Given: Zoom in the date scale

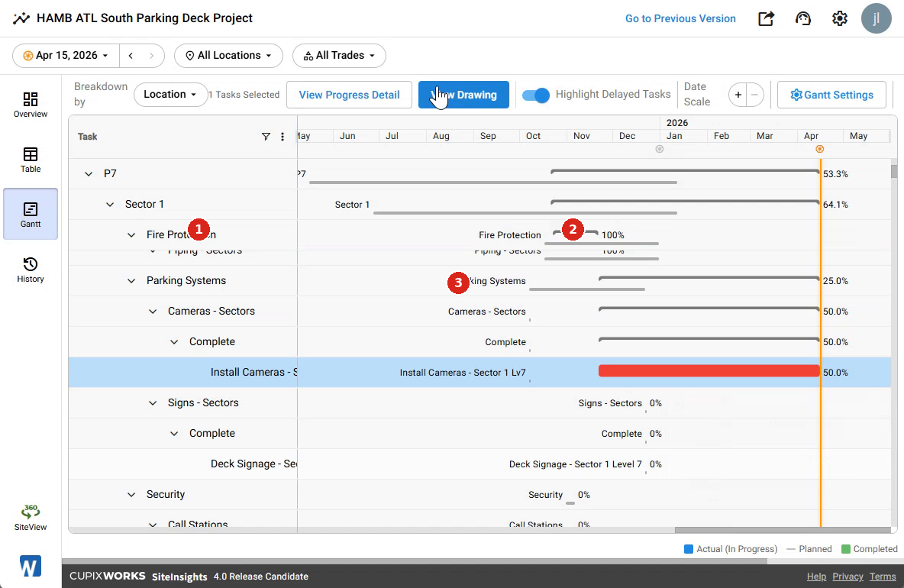Looking at the screenshot, I should click(738, 95).
